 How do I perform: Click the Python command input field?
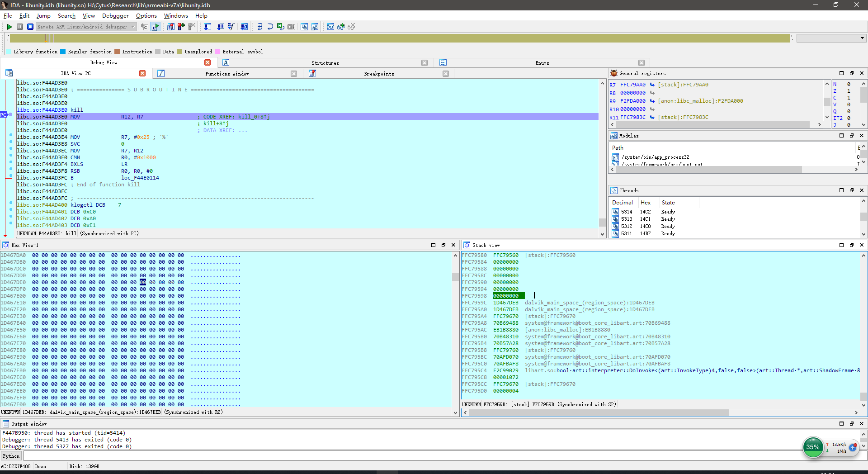point(407,456)
